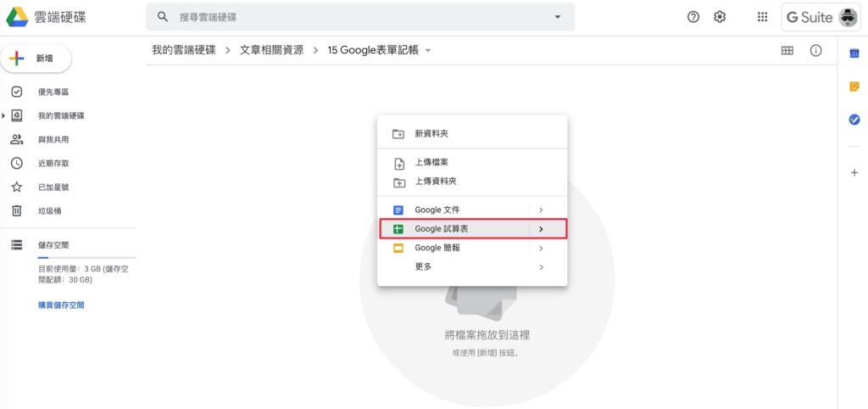Open 垃圾桶 in the sidebar
The width and height of the screenshot is (868, 409).
pyautogui.click(x=49, y=211)
